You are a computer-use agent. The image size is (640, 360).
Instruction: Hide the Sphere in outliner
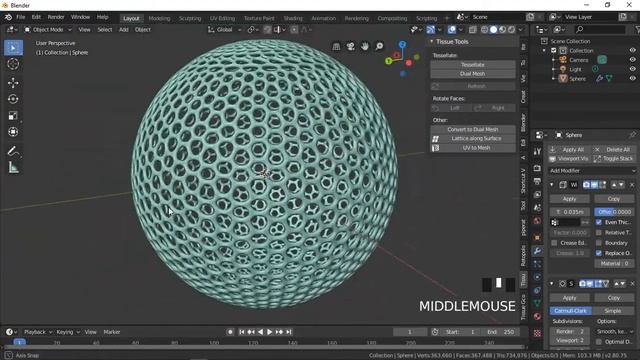point(632,79)
